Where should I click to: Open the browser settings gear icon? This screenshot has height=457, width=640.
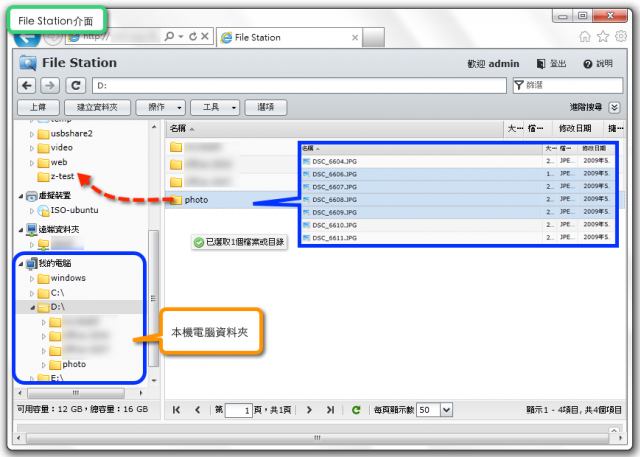[621, 36]
